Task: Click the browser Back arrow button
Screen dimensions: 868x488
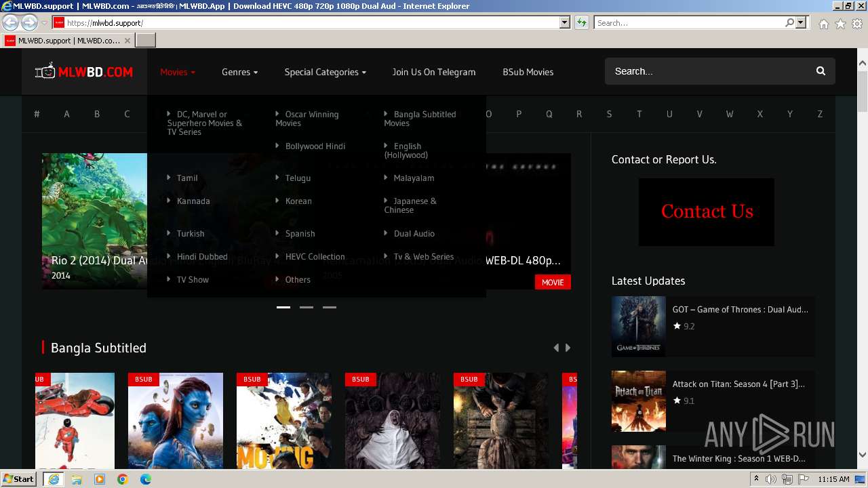Action: point(11,23)
